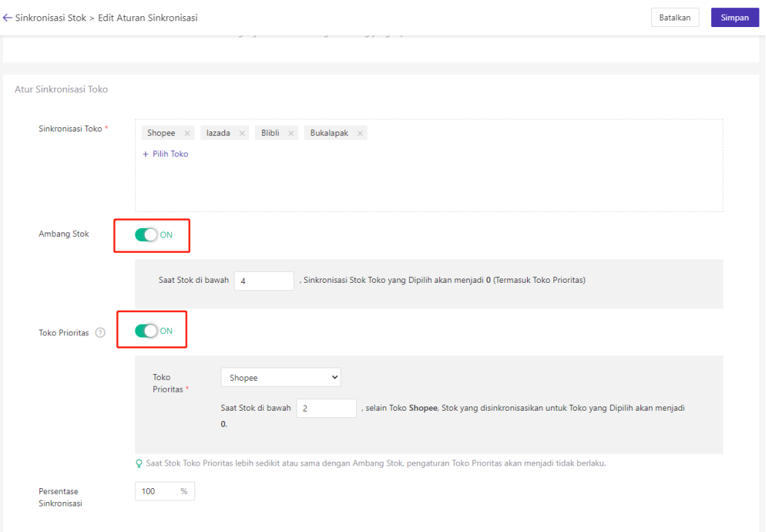Screen dimensions: 766x532
Task: Click the Shopee tag in Sinkronisasi Toko
Action: click(162, 133)
